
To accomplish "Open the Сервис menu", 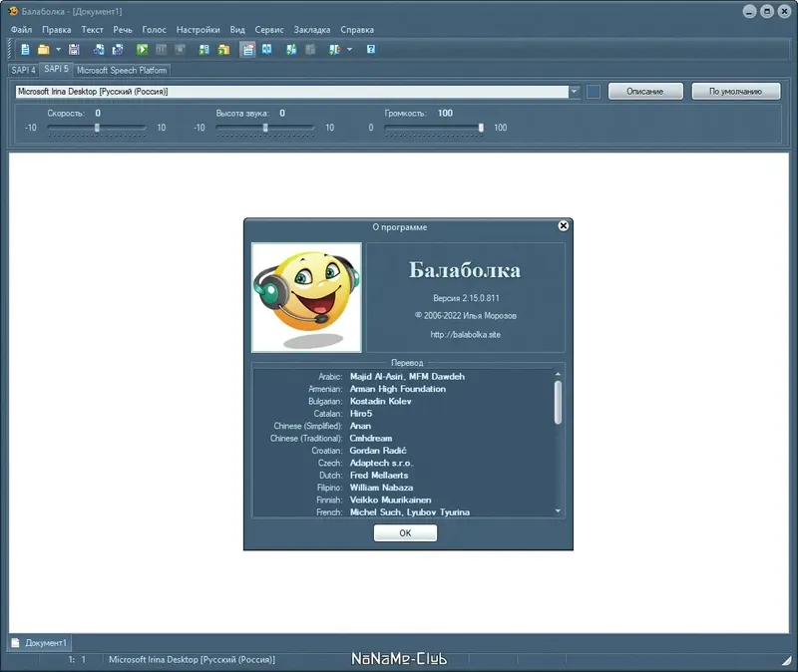I will click(x=269, y=30).
